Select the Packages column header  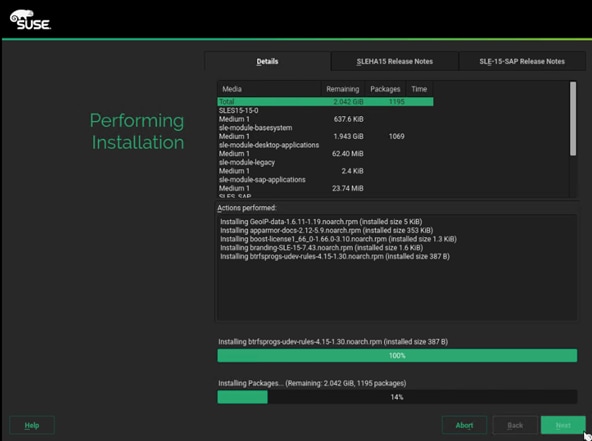tap(385, 89)
